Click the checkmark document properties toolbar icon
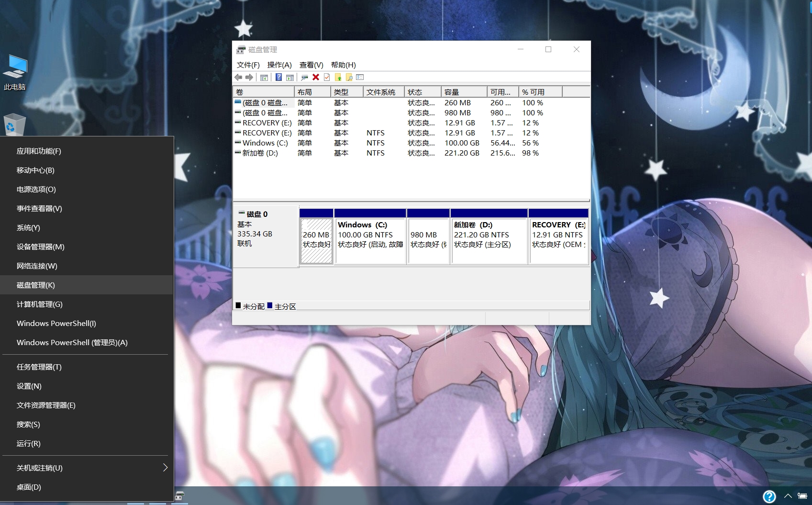The width and height of the screenshot is (812, 505). click(x=327, y=77)
